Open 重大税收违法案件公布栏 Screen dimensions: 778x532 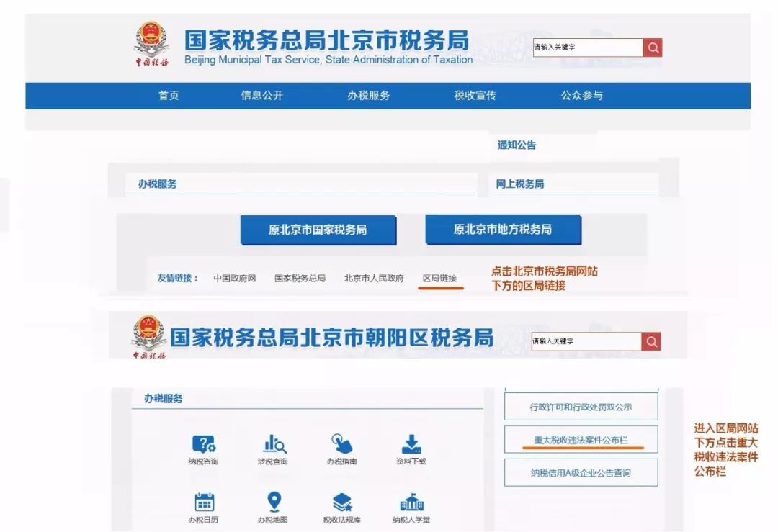582,439
